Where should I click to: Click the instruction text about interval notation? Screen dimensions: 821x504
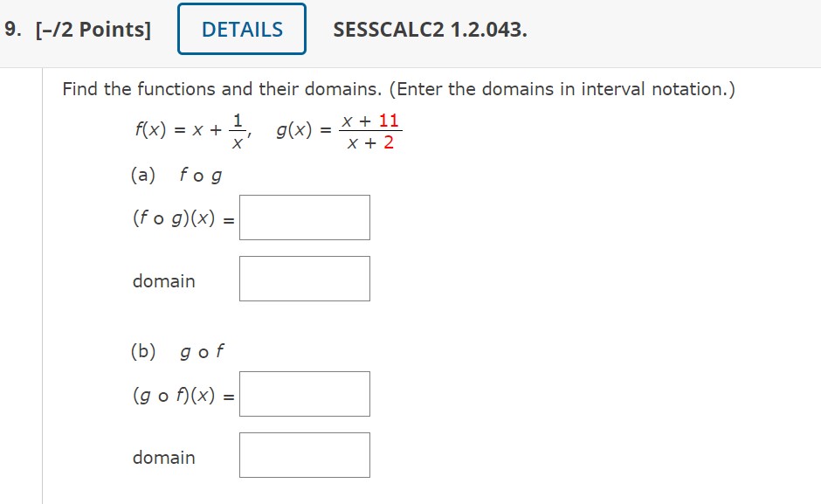click(398, 88)
